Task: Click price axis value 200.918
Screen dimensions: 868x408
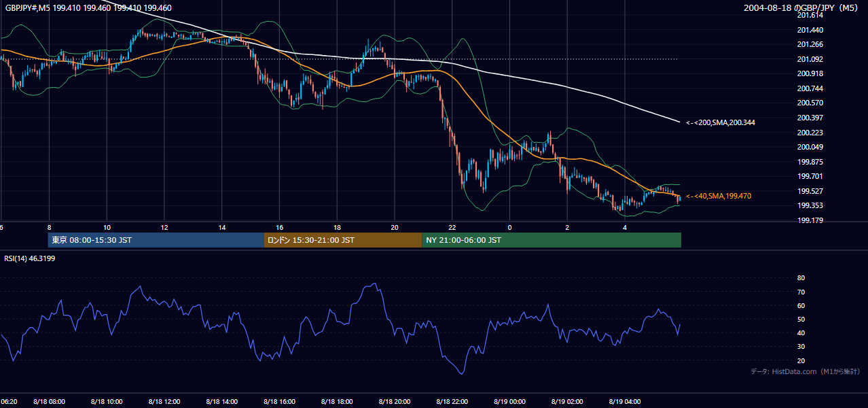Action: pos(810,73)
